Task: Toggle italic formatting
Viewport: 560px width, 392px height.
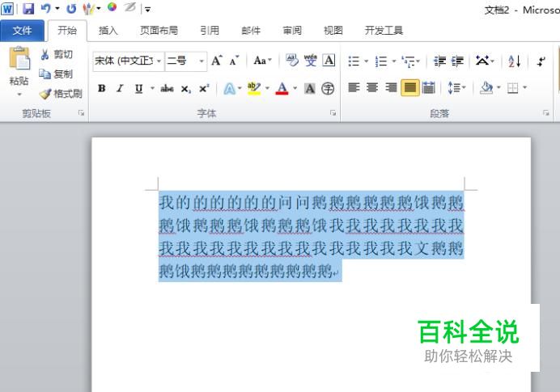Action: pos(120,88)
